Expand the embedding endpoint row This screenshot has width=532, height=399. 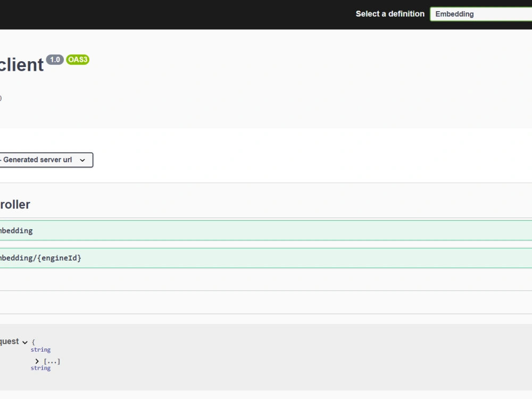click(266, 231)
